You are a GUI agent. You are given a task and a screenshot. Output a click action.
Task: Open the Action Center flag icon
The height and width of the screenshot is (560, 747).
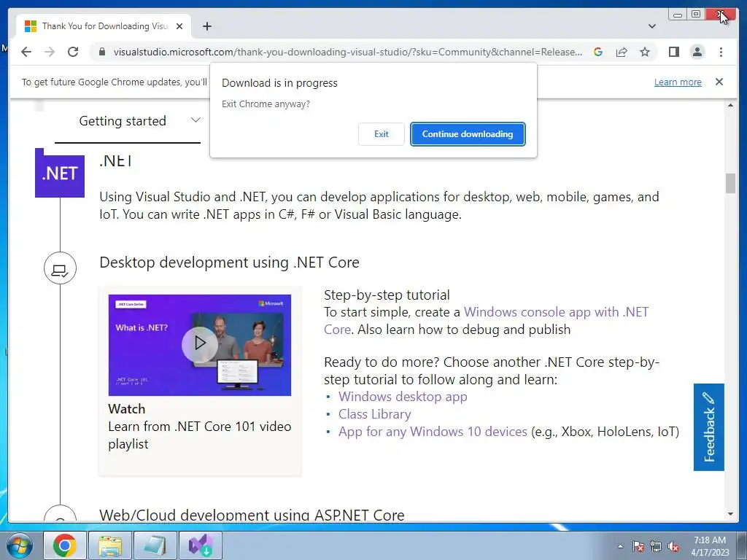click(638, 546)
